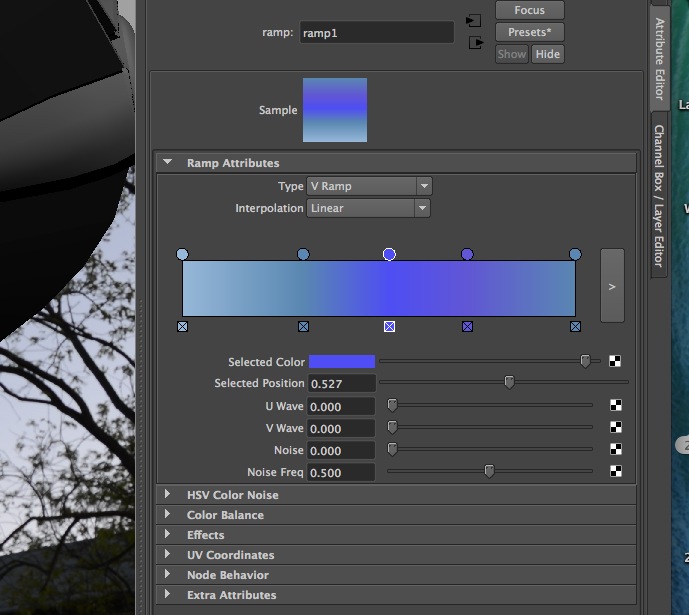
Task: Open the ramp Type dropdown
Action: pos(369,186)
